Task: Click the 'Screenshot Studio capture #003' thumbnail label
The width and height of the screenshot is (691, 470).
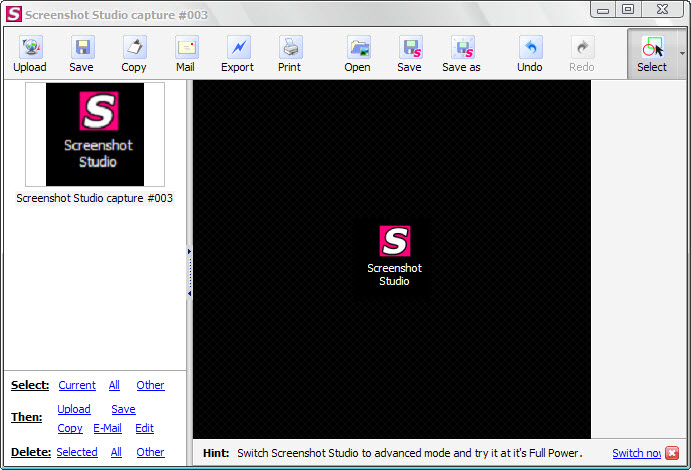Action: (x=94, y=198)
